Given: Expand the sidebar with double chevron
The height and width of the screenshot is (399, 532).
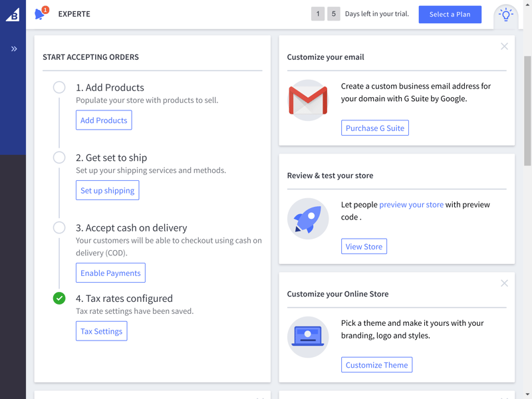Looking at the screenshot, I should (x=13, y=49).
